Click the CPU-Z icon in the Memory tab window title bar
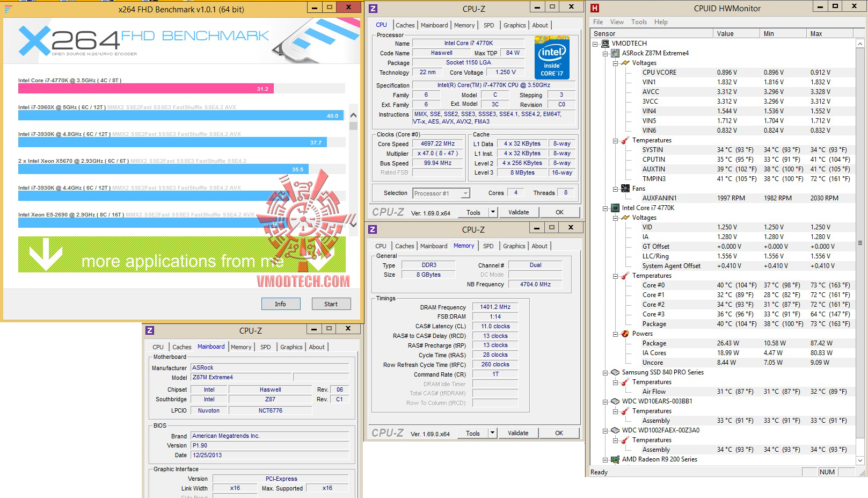The image size is (868, 498). [x=373, y=229]
